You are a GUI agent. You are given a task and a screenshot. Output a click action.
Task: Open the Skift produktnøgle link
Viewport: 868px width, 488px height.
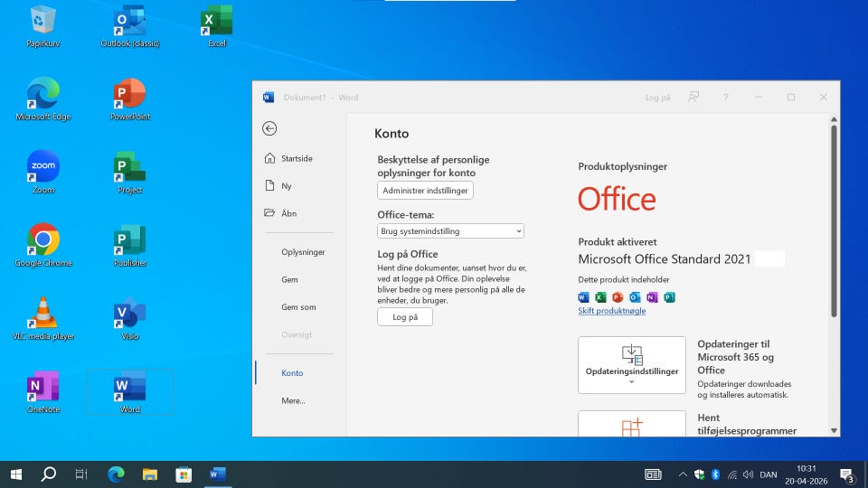pyautogui.click(x=612, y=311)
